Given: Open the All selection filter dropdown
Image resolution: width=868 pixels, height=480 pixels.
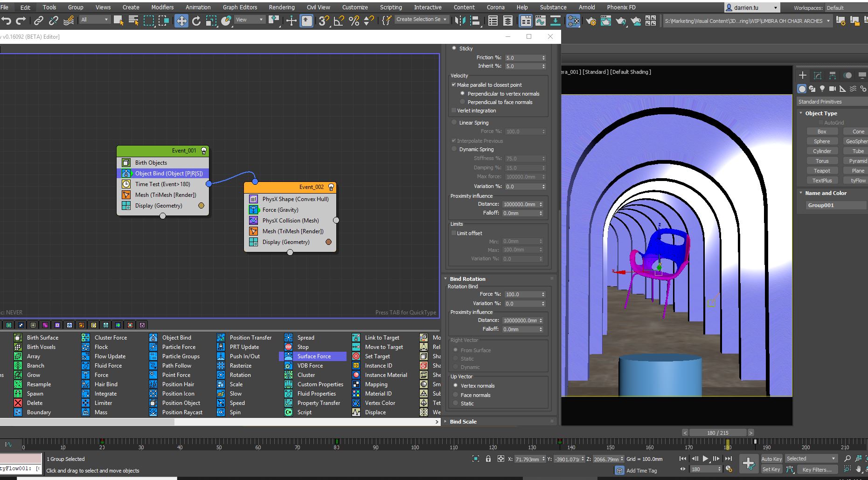Looking at the screenshot, I should coord(95,20).
